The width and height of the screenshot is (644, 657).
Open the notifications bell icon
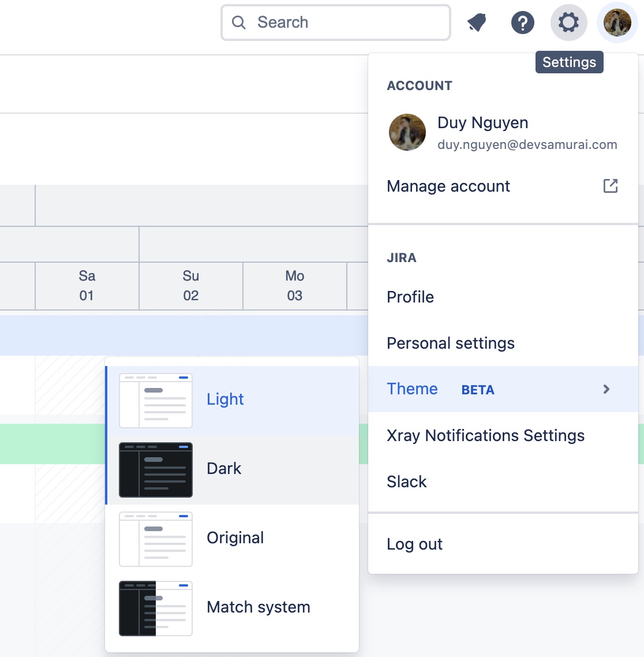[477, 22]
